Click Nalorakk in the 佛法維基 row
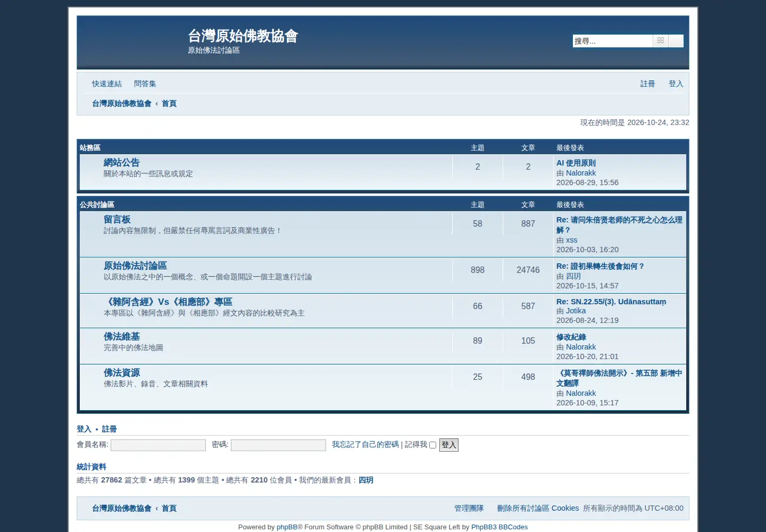 pyautogui.click(x=581, y=347)
